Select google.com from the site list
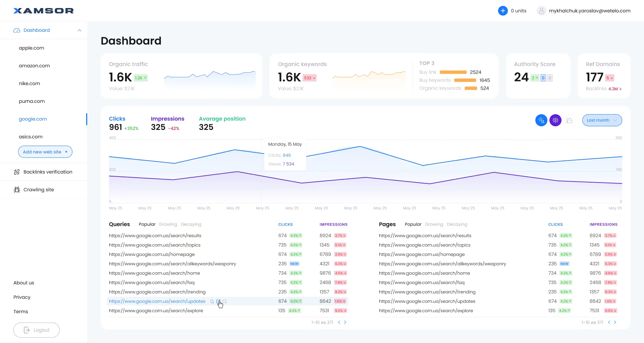The height and width of the screenshot is (343, 644). pos(33,119)
